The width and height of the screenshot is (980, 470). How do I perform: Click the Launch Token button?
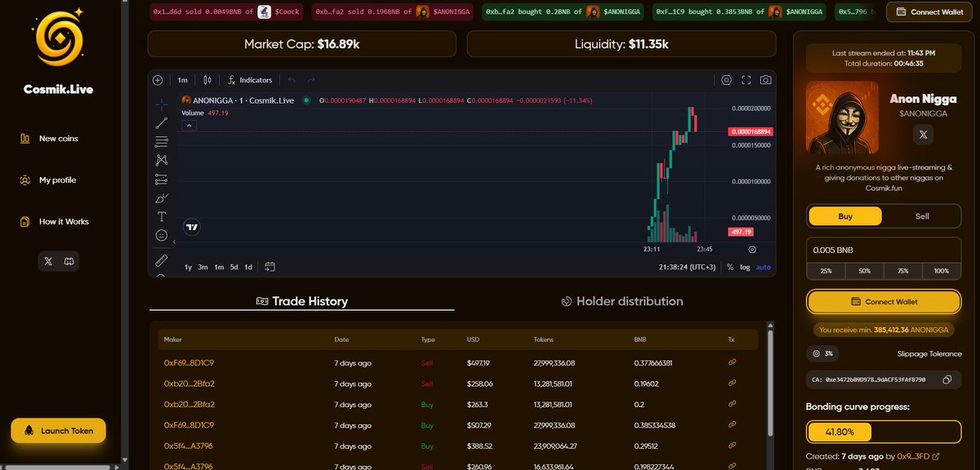58,431
